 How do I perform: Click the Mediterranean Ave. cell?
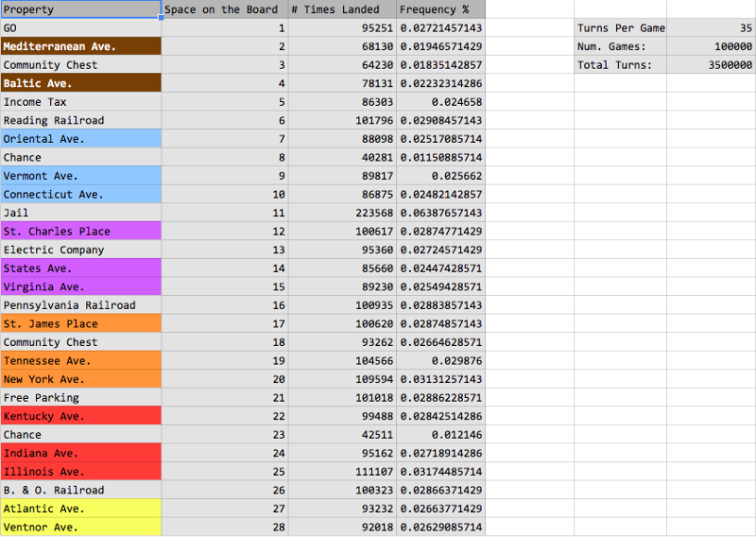(81, 46)
